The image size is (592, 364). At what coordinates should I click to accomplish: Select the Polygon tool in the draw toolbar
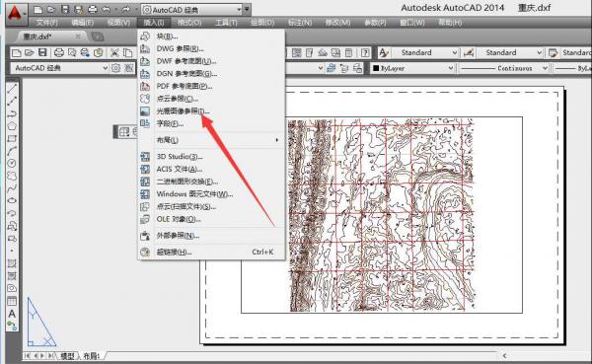12,125
